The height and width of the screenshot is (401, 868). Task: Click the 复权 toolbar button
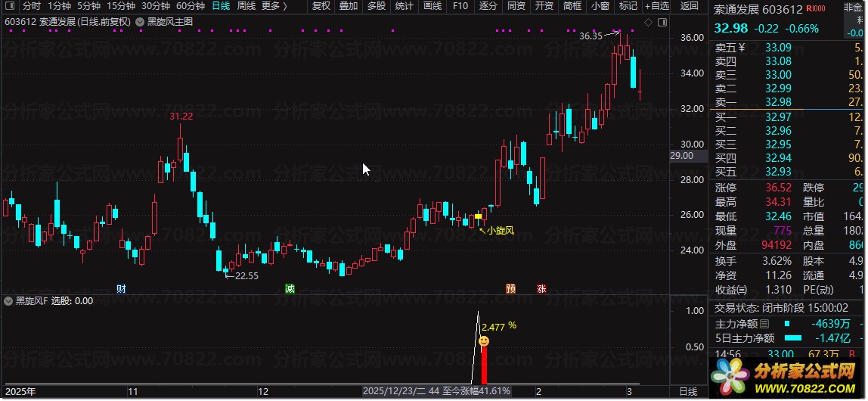coord(321,6)
